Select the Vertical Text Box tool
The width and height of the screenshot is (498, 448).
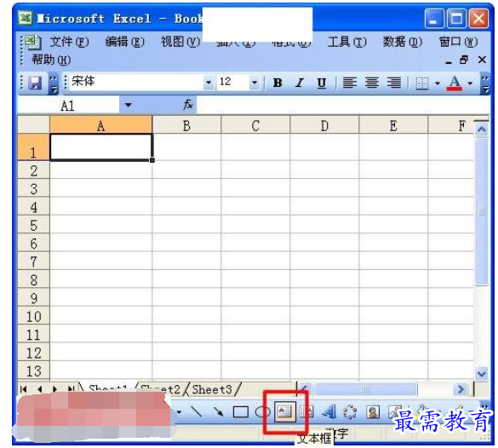click(x=306, y=411)
